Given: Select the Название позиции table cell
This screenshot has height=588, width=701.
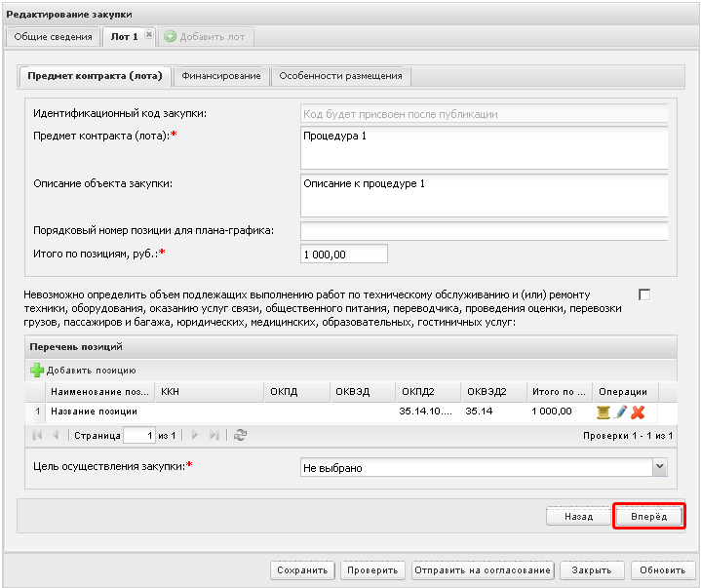Looking at the screenshot, I should [100, 412].
